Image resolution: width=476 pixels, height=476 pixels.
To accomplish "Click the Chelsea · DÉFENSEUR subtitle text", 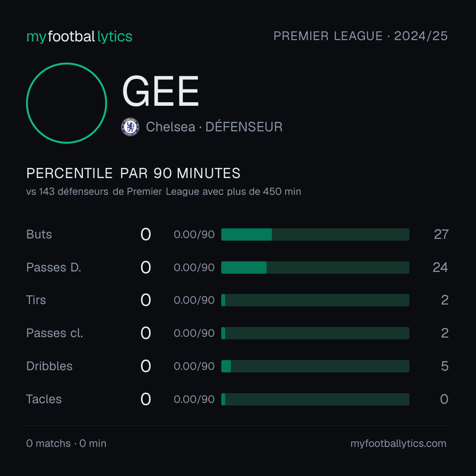I will (214, 127).
